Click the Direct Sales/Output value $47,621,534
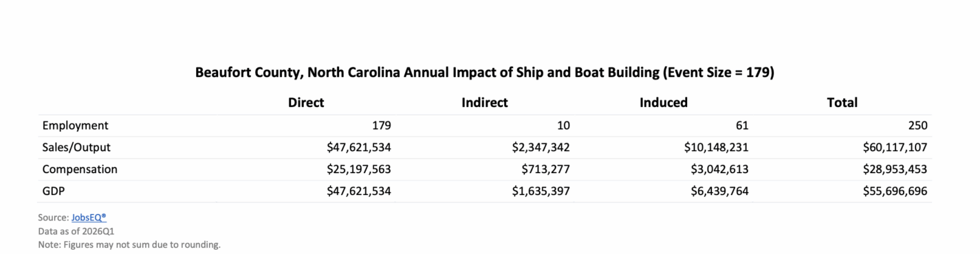 (x=359, y=148)
